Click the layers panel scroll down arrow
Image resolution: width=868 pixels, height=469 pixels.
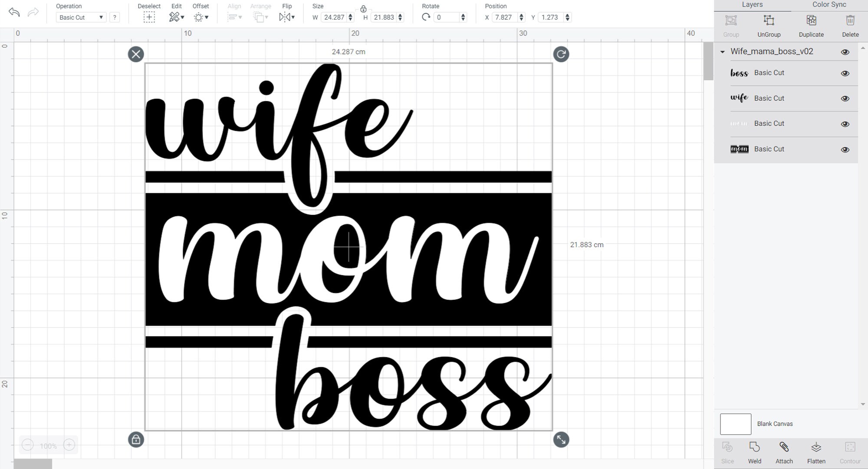click(863, 404)
